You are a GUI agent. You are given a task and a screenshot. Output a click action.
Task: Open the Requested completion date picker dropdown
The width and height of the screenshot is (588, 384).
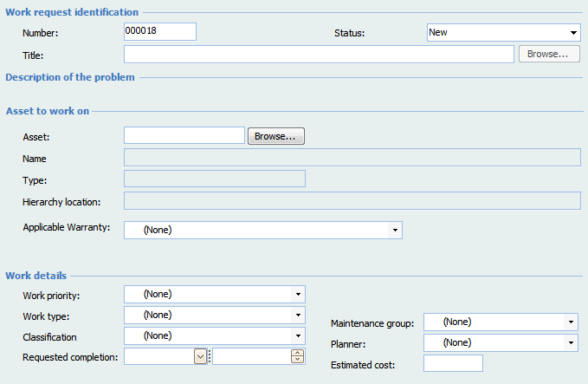click(x=201, y=356)
